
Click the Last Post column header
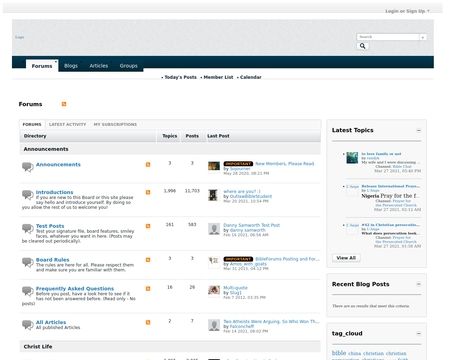pos(218,136)
